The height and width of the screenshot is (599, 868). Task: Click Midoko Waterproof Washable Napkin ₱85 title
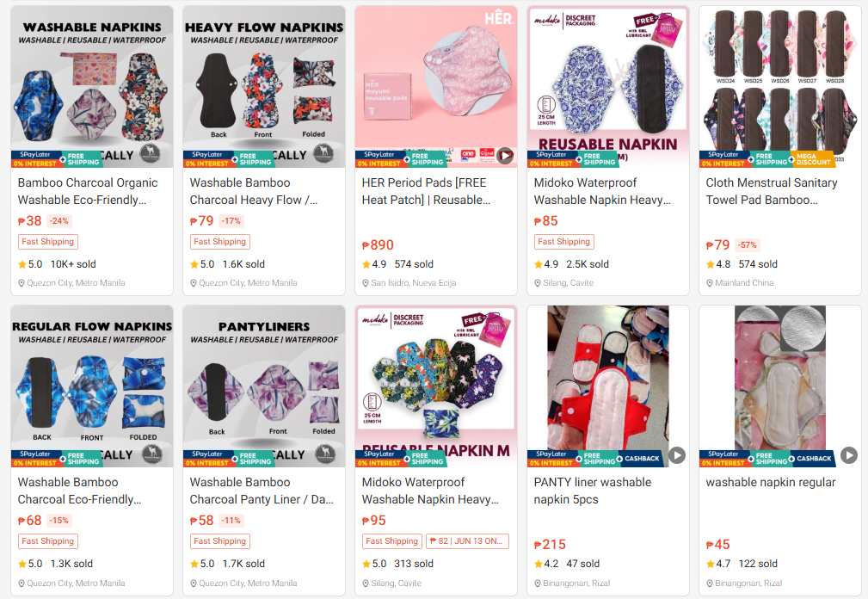602,191
